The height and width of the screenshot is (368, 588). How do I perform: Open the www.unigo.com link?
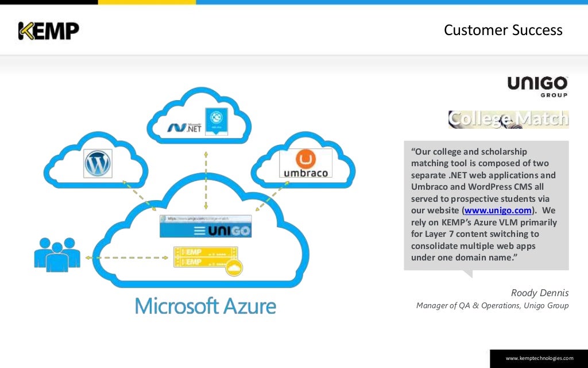click(x=498, y=210)
